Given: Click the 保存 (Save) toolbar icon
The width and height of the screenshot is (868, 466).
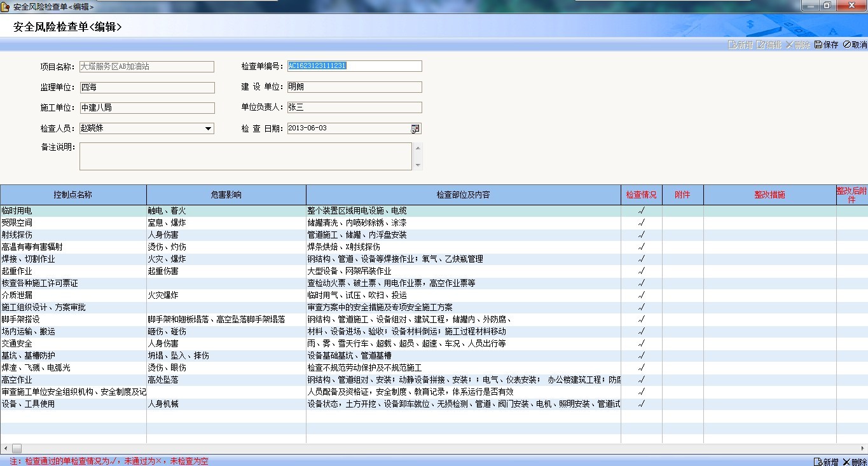Looking at the screenshot, I should 818,45.
